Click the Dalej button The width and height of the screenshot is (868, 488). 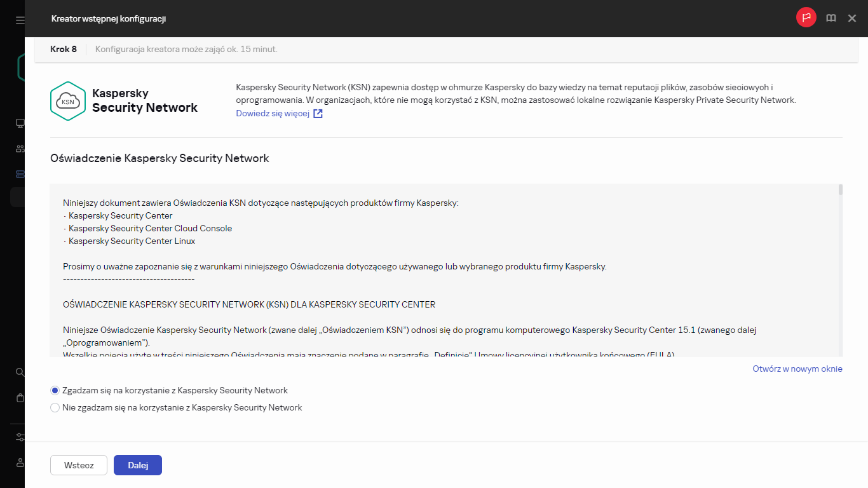click(138, 465)
